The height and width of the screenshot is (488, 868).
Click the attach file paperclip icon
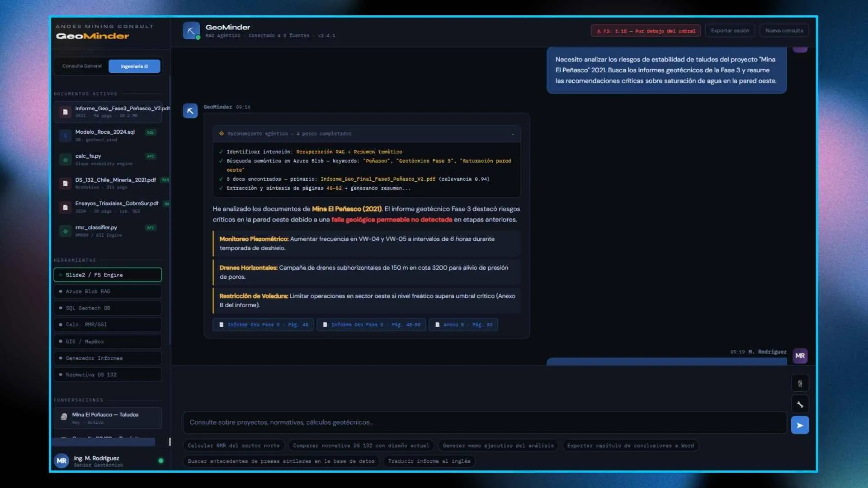point(800,383)
